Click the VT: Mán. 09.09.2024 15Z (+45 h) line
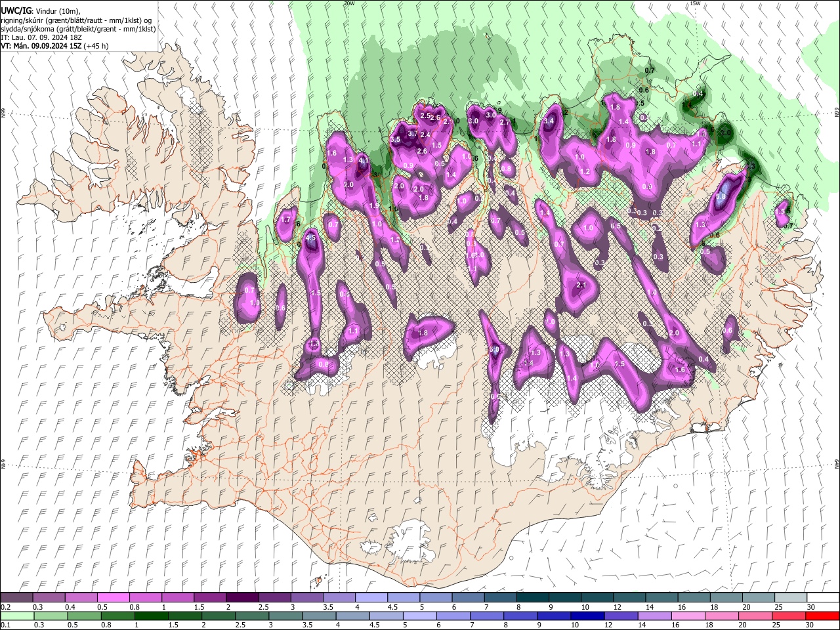This screenshot has width=840, height=630. [x=54, y=46]
